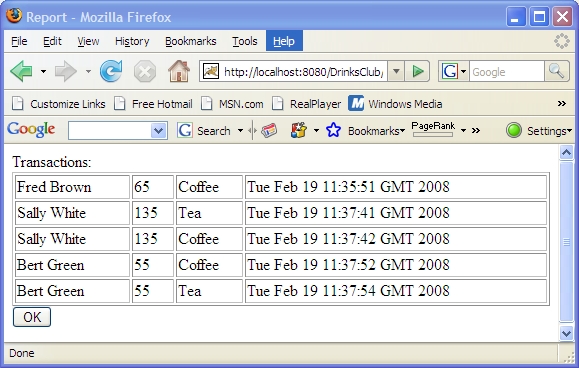Open the Back history dropdown arrow
The height and width of the screenshot is (368, 579).
coord(44,71)
